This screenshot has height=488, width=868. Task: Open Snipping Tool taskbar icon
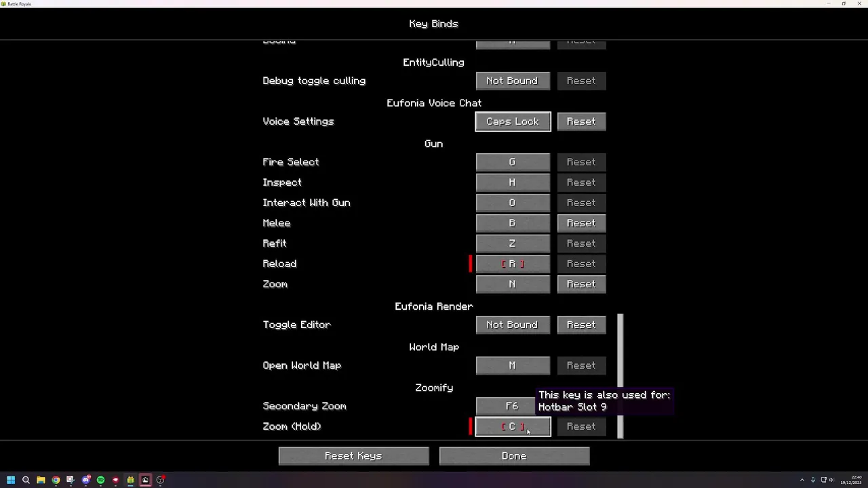pyautogui.click(x=70, y=480)
